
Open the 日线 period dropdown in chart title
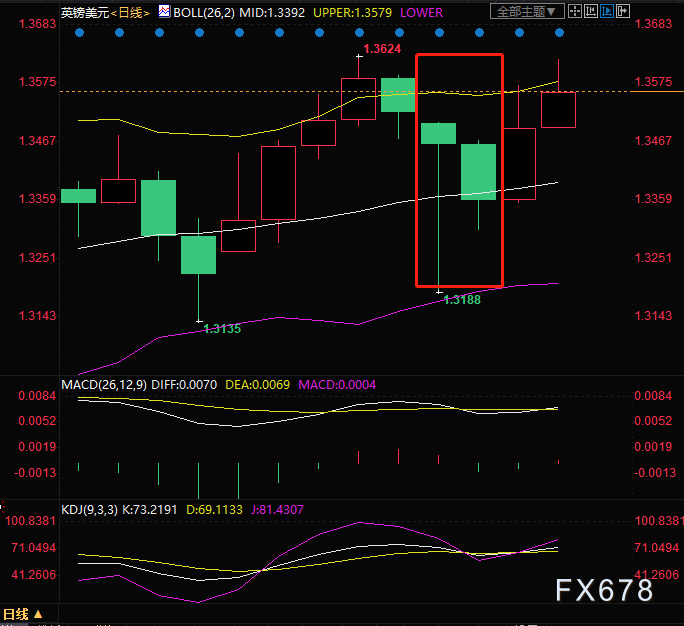[130, 12]
